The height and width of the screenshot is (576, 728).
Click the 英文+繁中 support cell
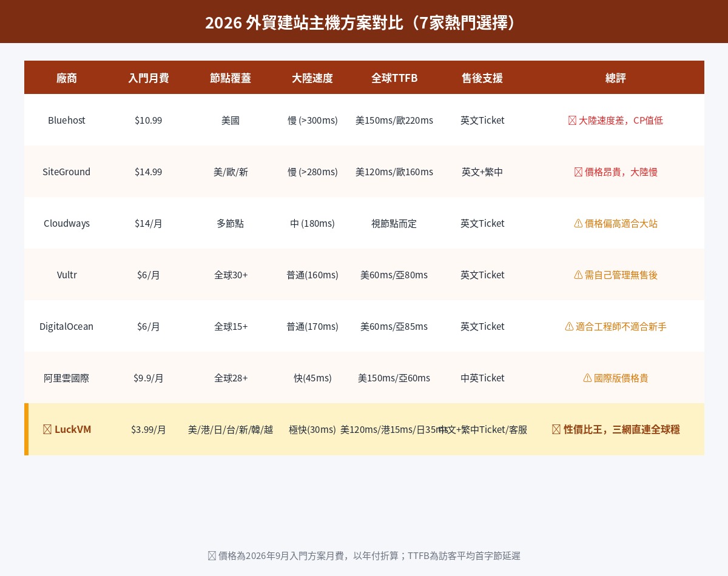click(x=482, y=172)
